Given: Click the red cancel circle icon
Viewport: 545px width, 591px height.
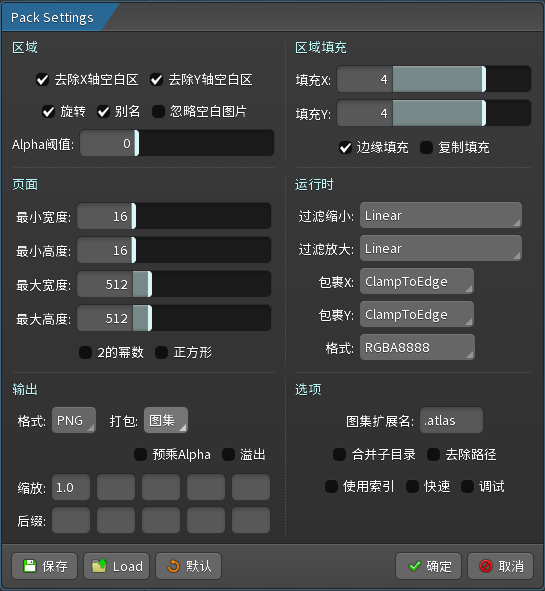Looking at the screenshot, I should (x=485, y=566).
